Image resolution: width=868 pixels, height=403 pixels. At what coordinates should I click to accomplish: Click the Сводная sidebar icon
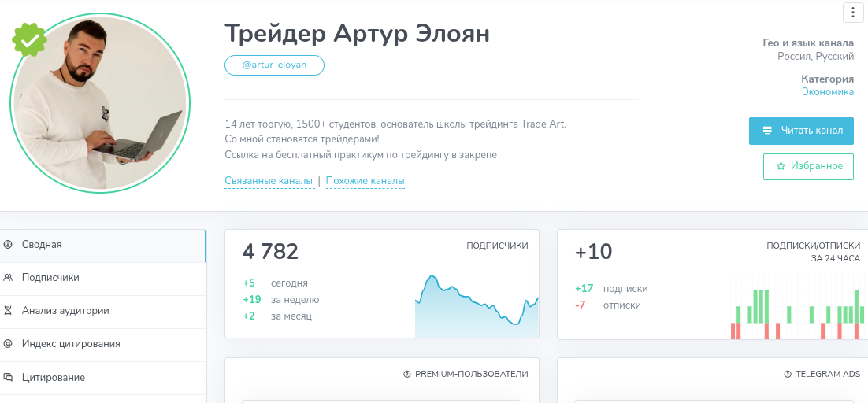[8, 245]
